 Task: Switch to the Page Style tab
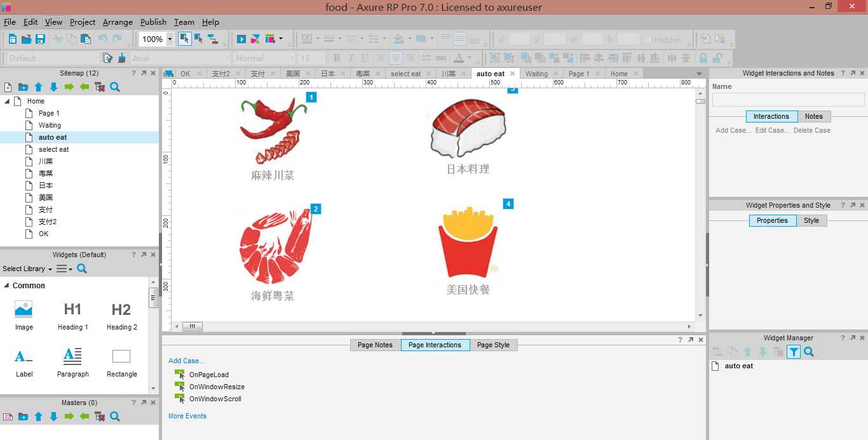click(x=493, y=345)
